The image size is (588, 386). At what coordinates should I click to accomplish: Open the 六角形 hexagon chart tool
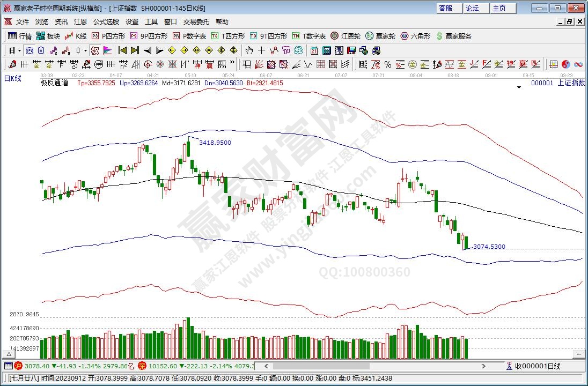[415, 36]
